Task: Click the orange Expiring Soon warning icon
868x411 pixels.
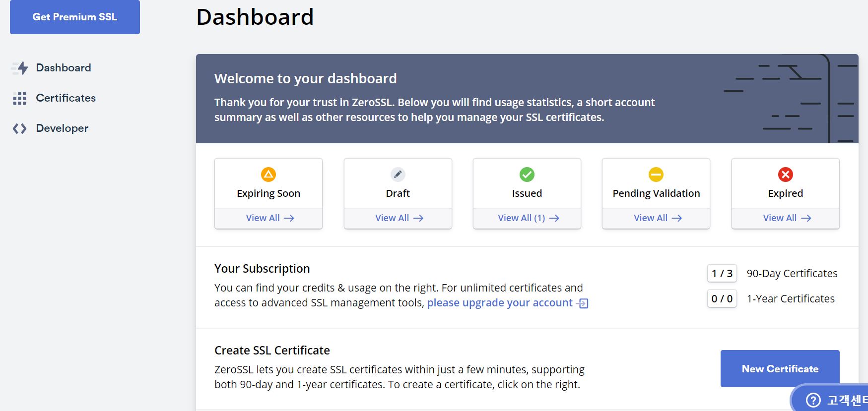Action: 268,175
